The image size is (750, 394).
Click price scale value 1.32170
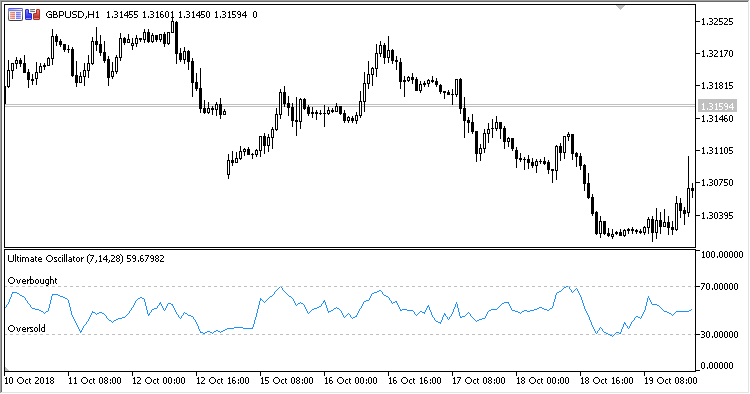717,54
